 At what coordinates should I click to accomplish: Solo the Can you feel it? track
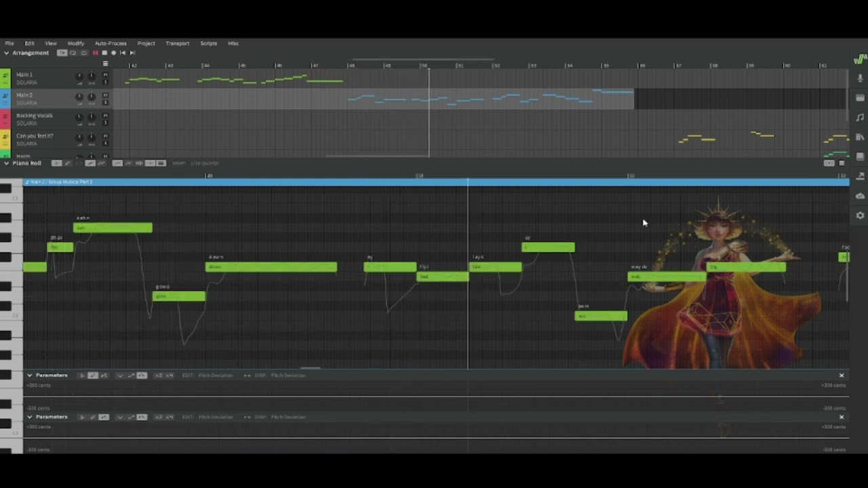click(x=105, y=143)
